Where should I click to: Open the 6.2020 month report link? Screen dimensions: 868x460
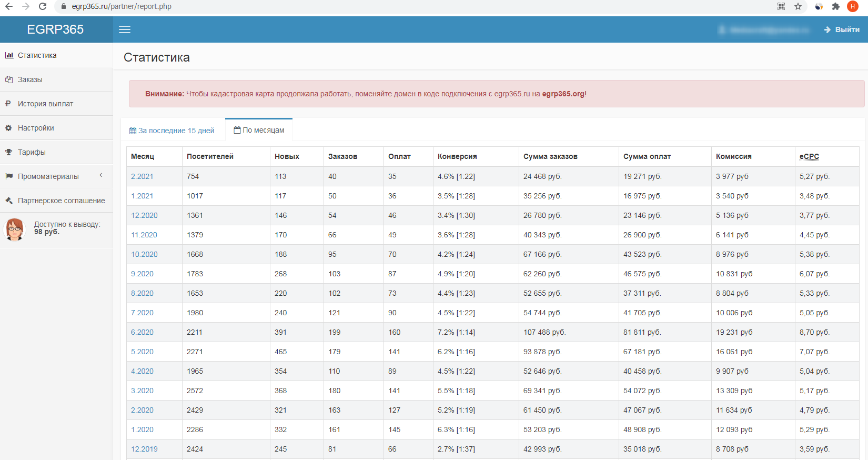[142, 332]
